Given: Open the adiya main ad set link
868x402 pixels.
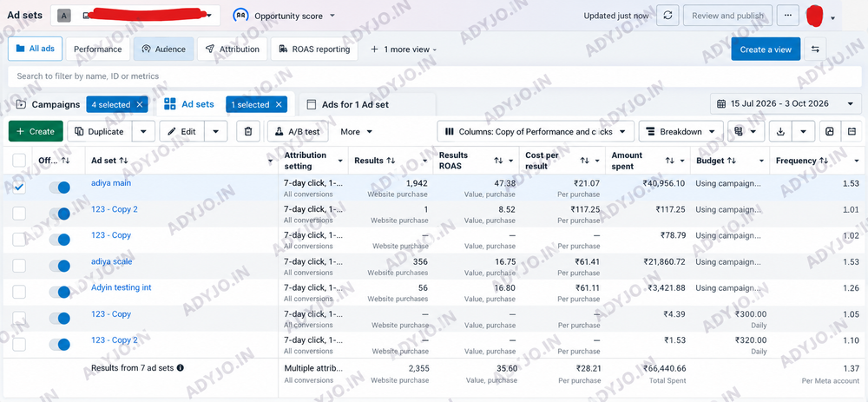Looking at the screenshot, I should click(x=111, y=182).
